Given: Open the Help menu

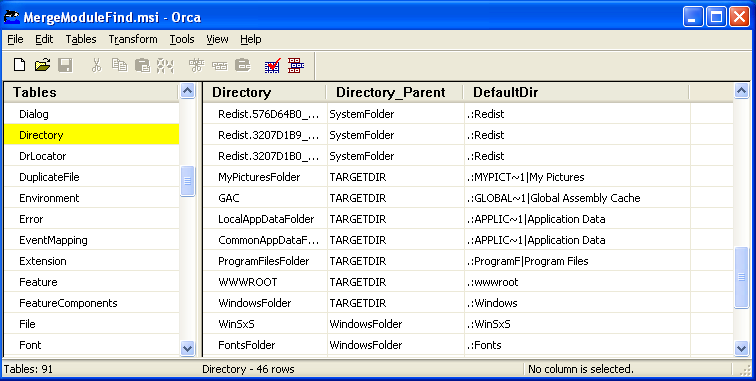Looking at the screenshot, I should coord(251,39).
